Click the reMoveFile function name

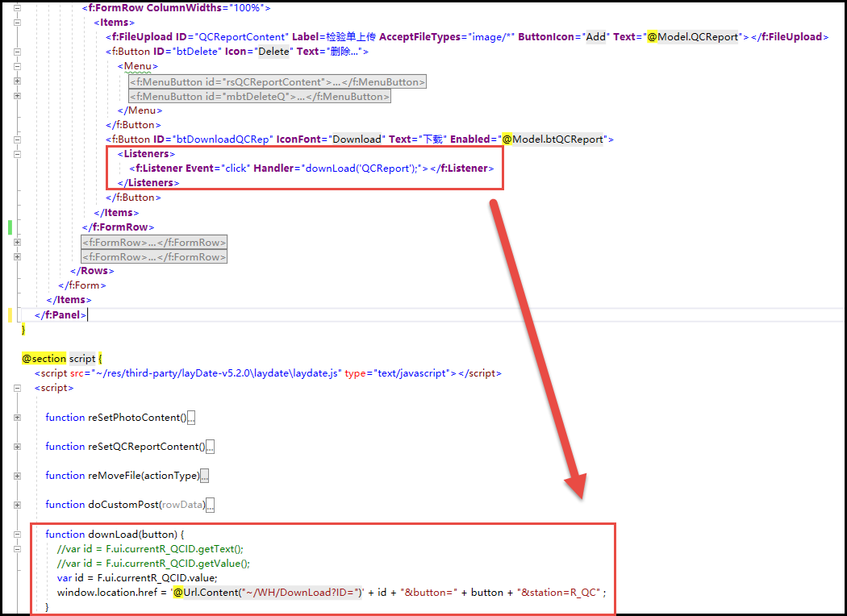114,476
